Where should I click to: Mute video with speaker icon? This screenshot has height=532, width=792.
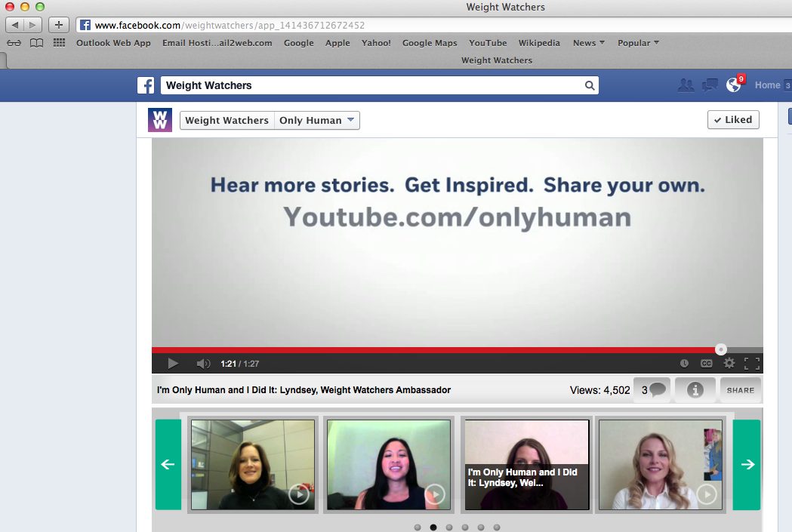click(203, 364)
